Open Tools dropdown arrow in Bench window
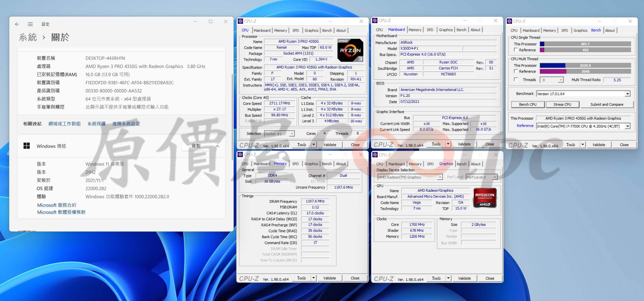Image resolution: width=644 pixels, height=301 pixels. tap(582, 145)
